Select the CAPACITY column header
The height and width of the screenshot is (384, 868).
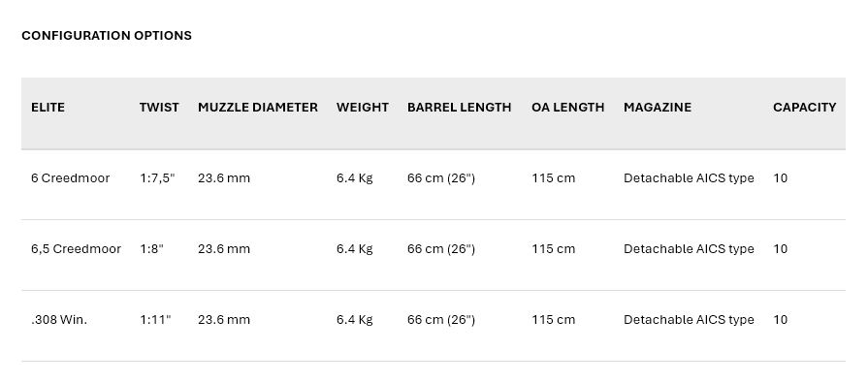pos(804,108)
